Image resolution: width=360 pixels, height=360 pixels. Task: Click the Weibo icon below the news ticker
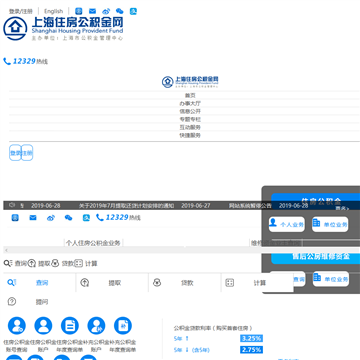coord(51,218)
